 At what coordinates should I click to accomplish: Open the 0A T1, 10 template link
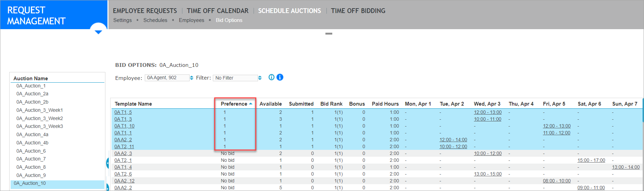pyautogui.click(x=125, y=126)
